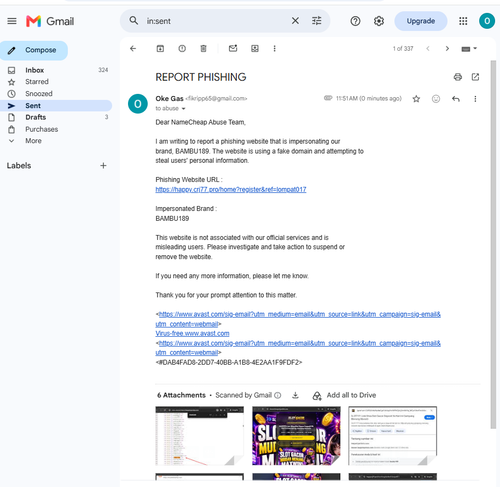Reply to the message
Screen dimensions: 500x487
(x=456, y=99)
